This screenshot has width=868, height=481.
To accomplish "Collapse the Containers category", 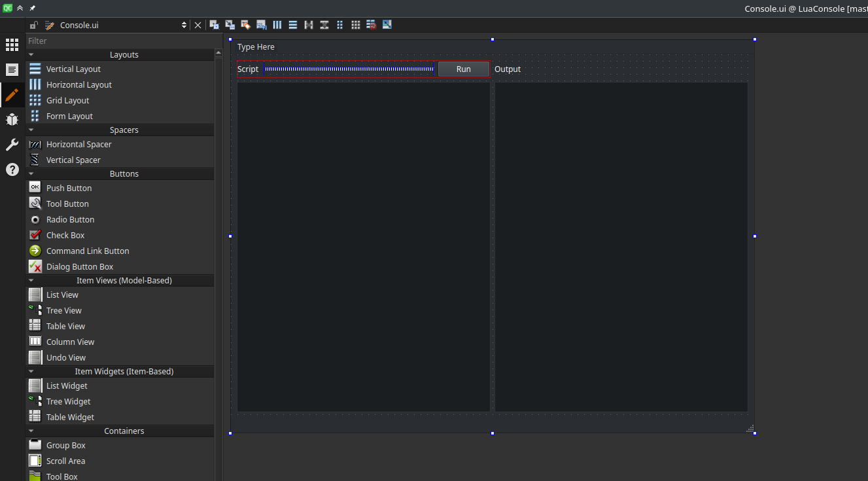I will point(31,431).
